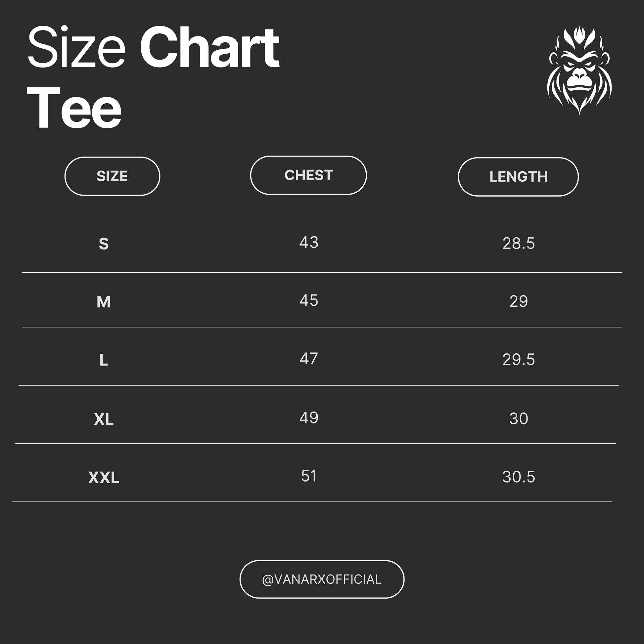Click length value 30.5
Screen dimensions: 644x644
click(519, 477)
